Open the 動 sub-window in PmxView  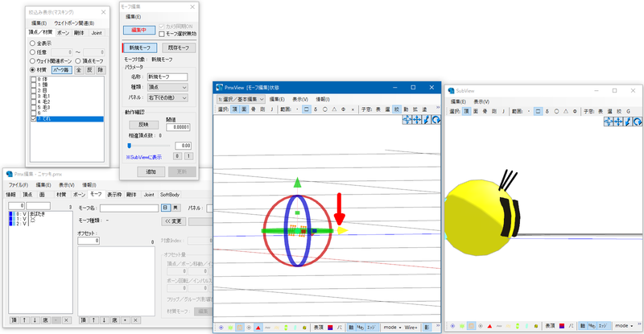point(406,109)
